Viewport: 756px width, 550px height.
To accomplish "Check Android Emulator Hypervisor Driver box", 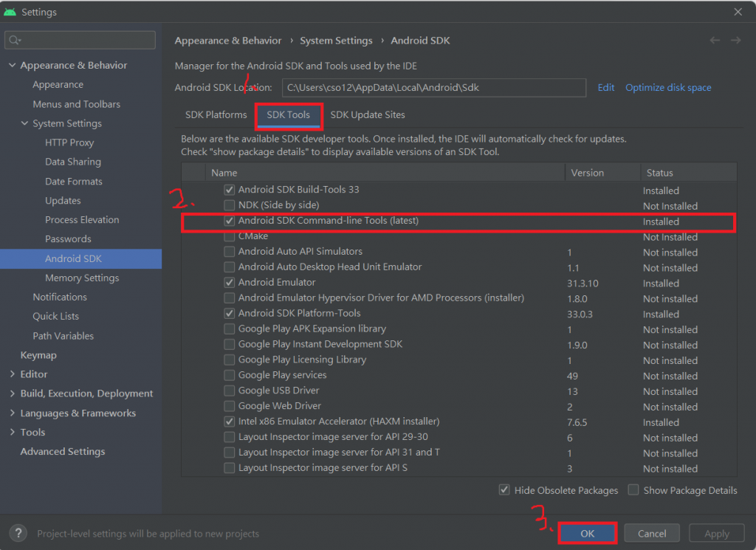I will (x=230, y=298).
